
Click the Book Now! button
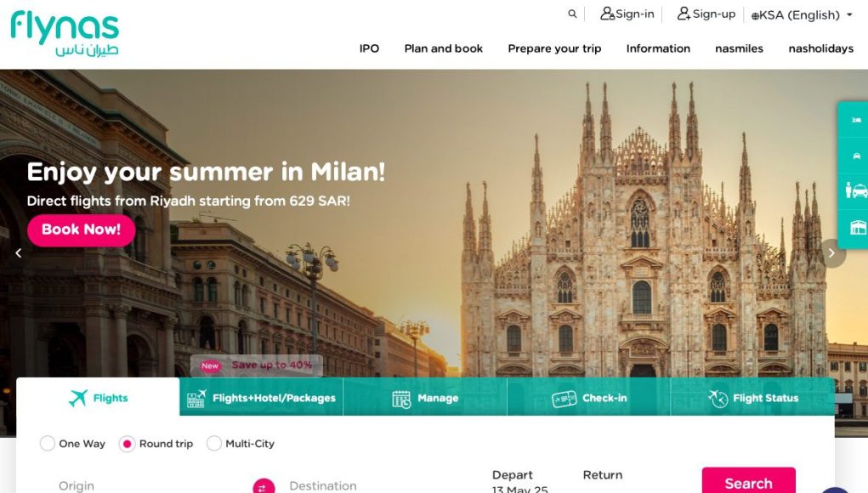81,229
